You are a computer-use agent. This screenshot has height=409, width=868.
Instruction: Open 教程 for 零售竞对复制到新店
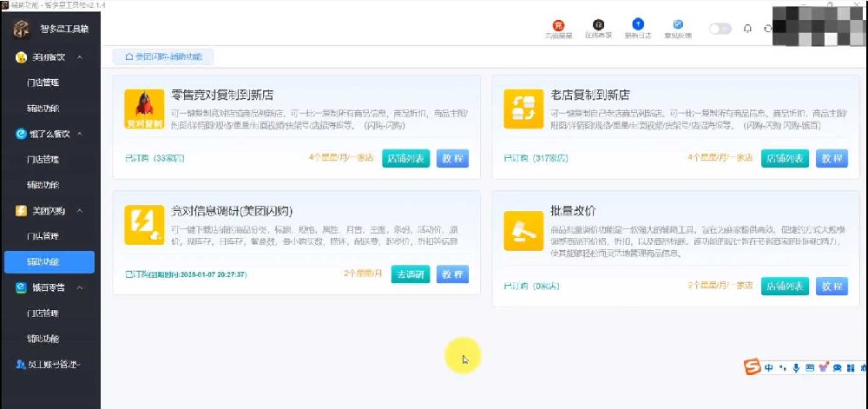[452, 158]
